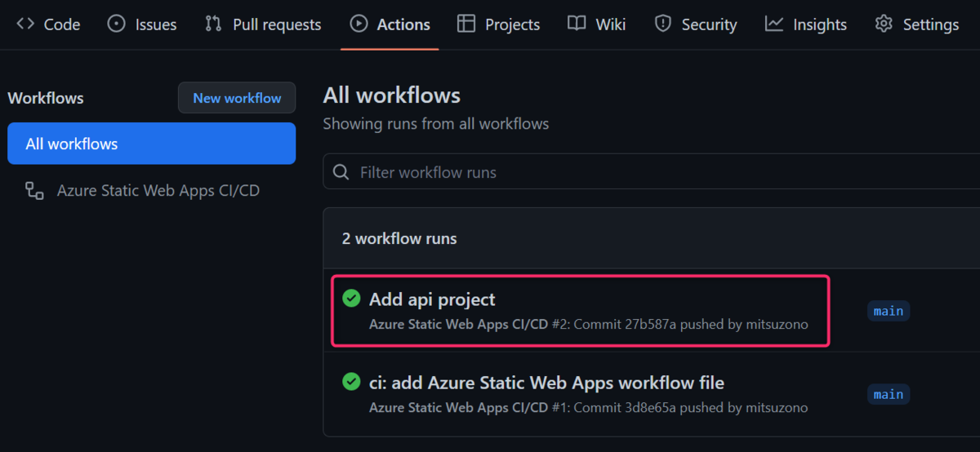Click the Workflows sidebar heading
Image resolution: width=980 pixels, height=452 pixels.
[46, 98]
